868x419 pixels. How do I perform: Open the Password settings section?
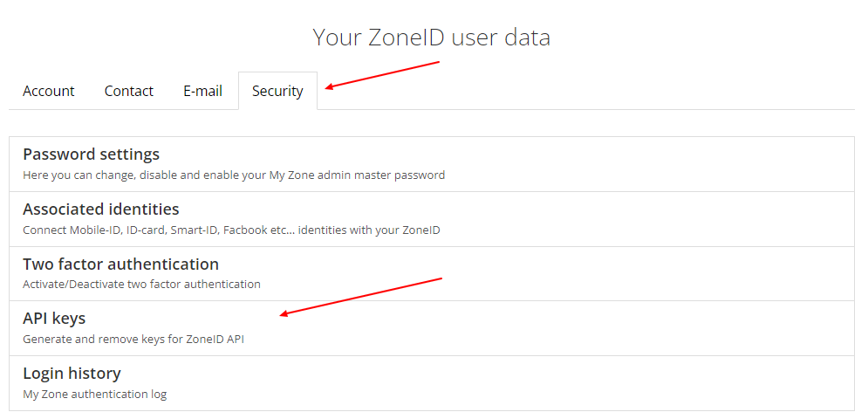click(x=91, y=155)
